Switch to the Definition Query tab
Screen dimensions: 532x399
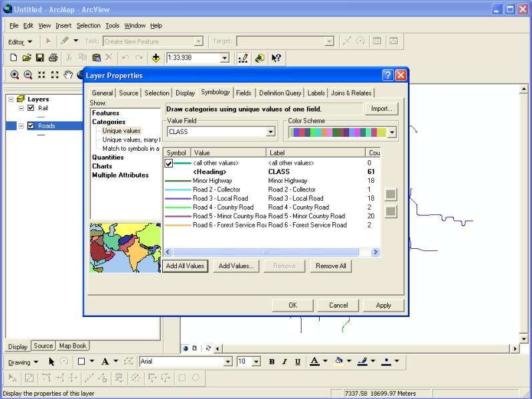tap(280, 93)
